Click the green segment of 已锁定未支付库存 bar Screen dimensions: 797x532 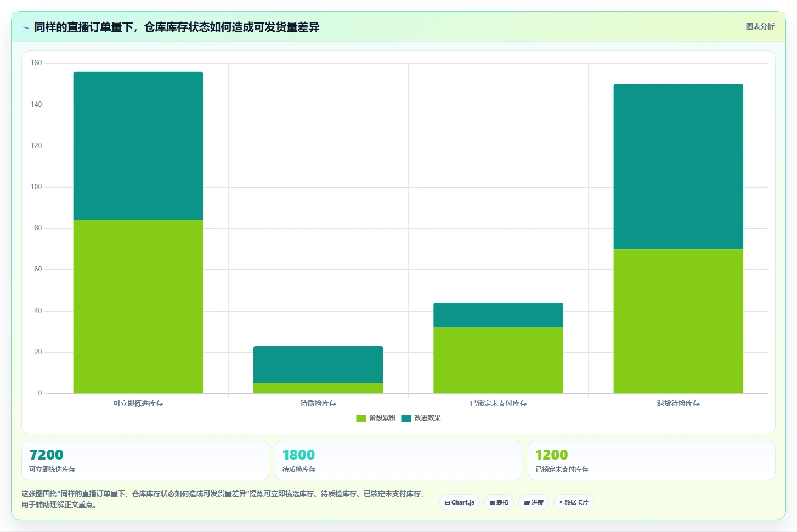498,360
